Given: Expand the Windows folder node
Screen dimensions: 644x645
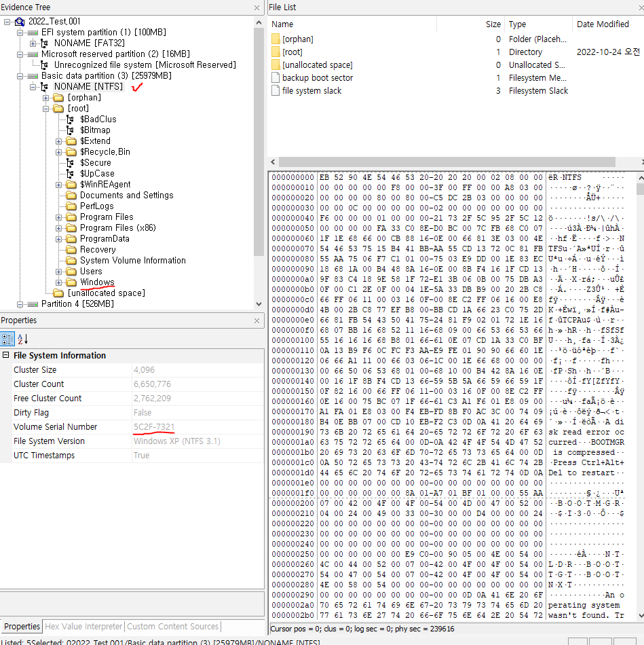Looking at the screenshot, I should (59, 282).
